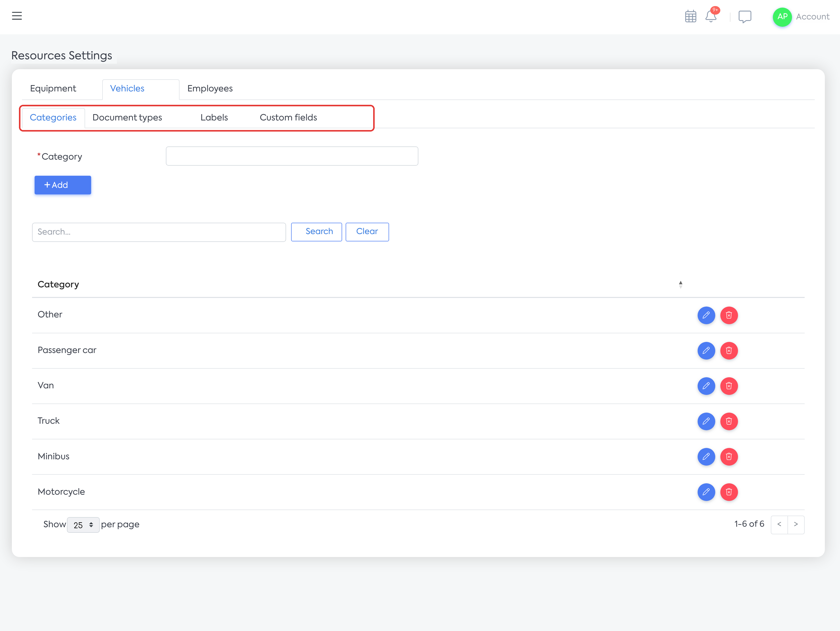Delete the Motorcycle category

pyautogui.click(x=729, y=492)
